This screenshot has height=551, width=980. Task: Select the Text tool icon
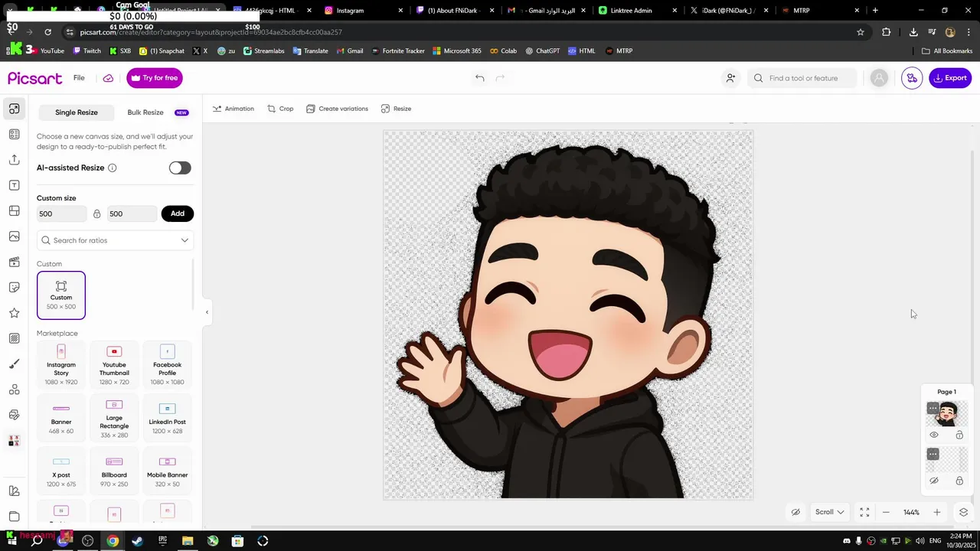pyautogui.click(x=14, y=185)
